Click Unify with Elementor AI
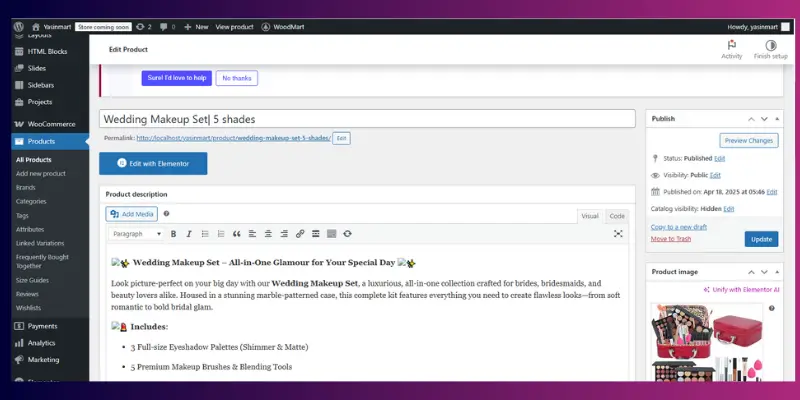Viewport: 800px width, 400px height. [x=741, y=289]
